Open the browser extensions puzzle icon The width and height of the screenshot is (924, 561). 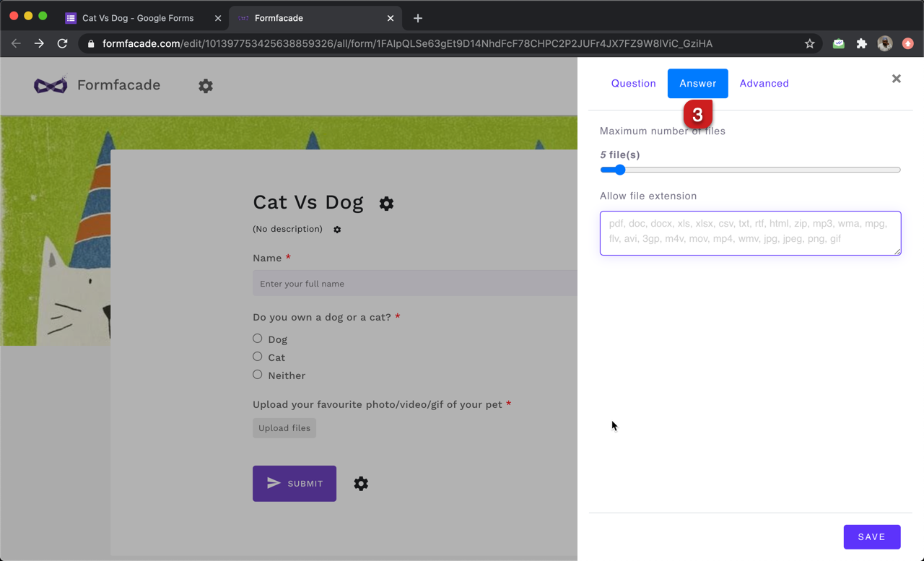pos(861,44)
